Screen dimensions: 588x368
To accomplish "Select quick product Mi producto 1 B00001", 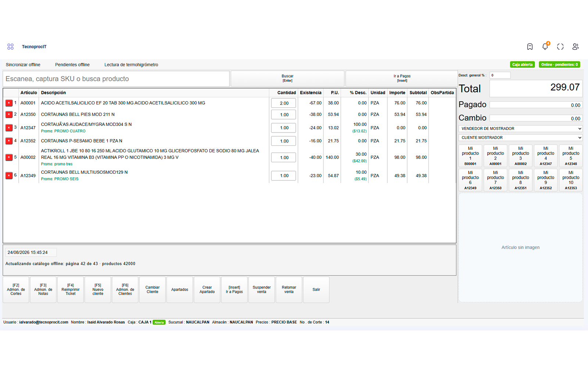I will (x=470, y=156).
